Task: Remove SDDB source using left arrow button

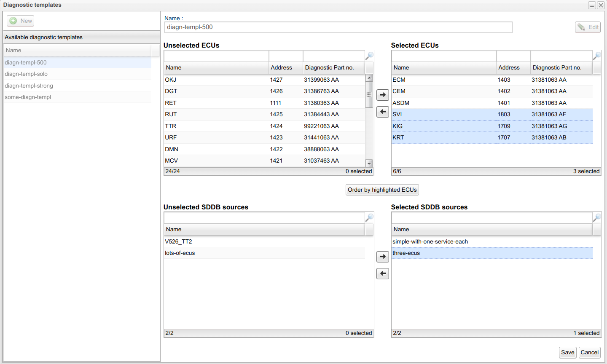Action: pos(382,273)
